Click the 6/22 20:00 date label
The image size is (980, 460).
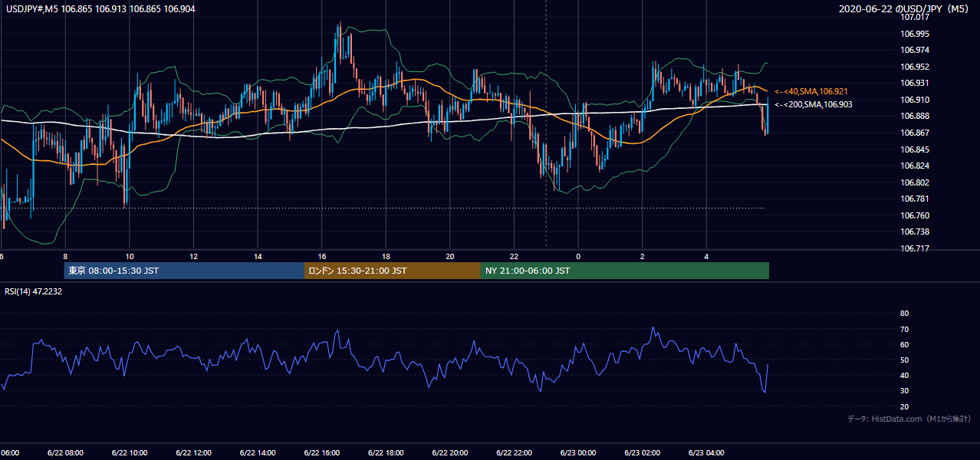pos(449,453)
